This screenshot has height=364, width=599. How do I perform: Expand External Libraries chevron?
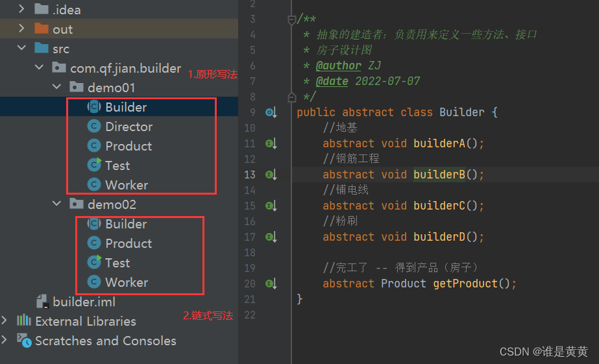click(x=4, y=321)
